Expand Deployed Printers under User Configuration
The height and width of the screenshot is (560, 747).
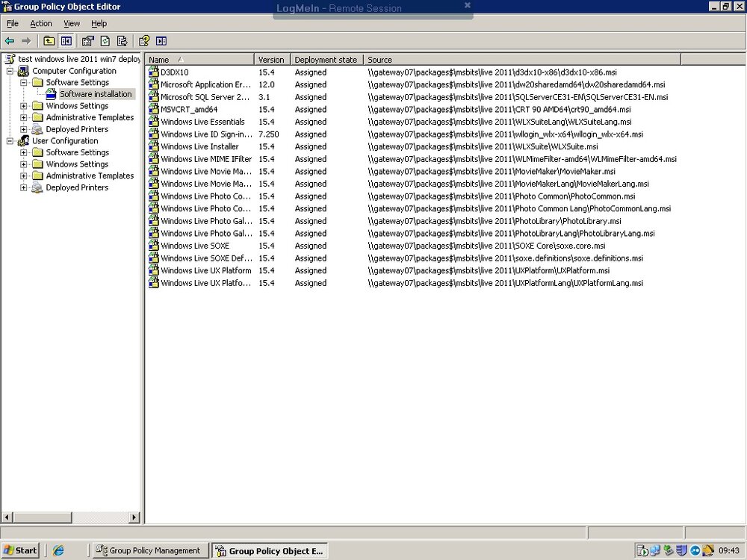[x=23, y=187]
